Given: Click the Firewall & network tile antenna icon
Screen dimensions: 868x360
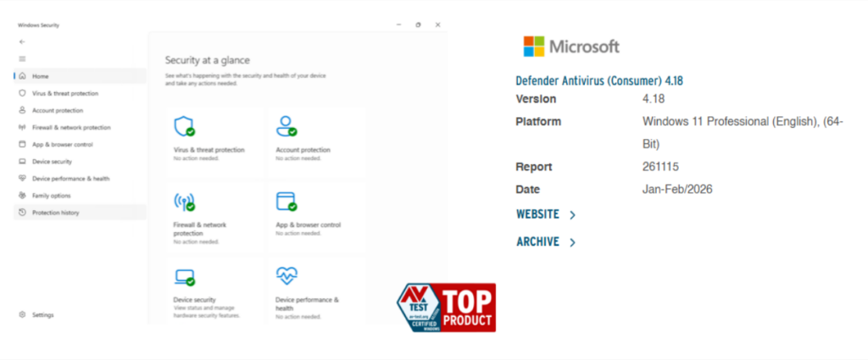Looking at the screenshot, I should [x=184, y=202].
